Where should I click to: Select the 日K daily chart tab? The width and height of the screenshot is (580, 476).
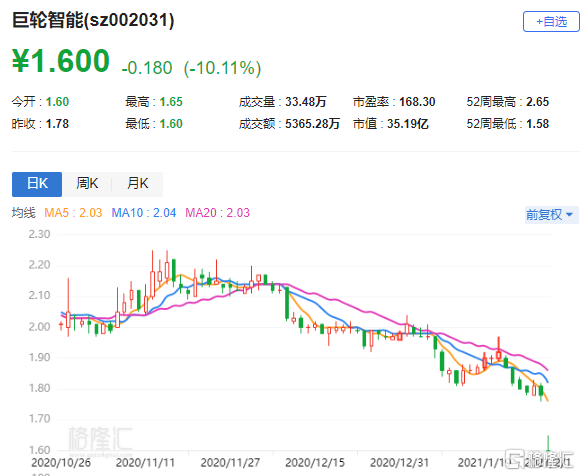[x=37, y=184]
